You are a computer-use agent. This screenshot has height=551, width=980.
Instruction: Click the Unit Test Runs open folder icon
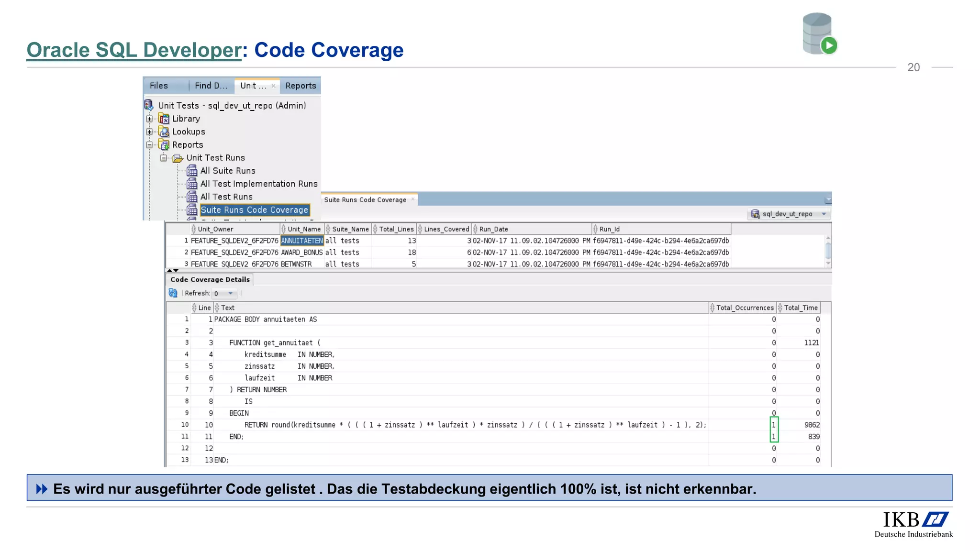(x=178, y=158)
